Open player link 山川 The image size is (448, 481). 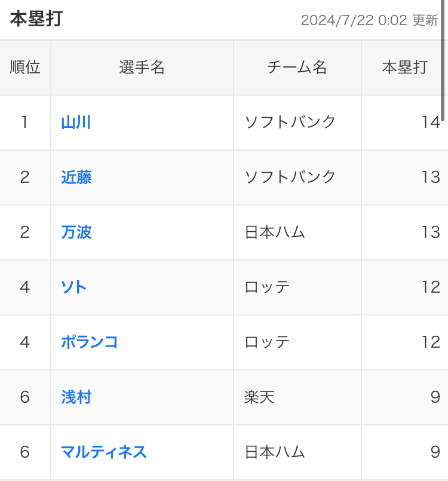[76, 122]
